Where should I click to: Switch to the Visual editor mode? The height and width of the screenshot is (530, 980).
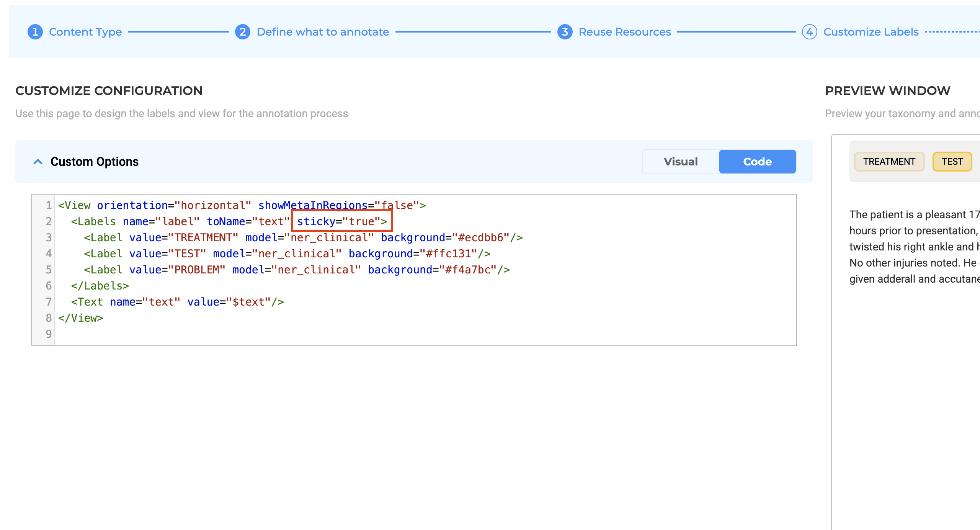681,162
